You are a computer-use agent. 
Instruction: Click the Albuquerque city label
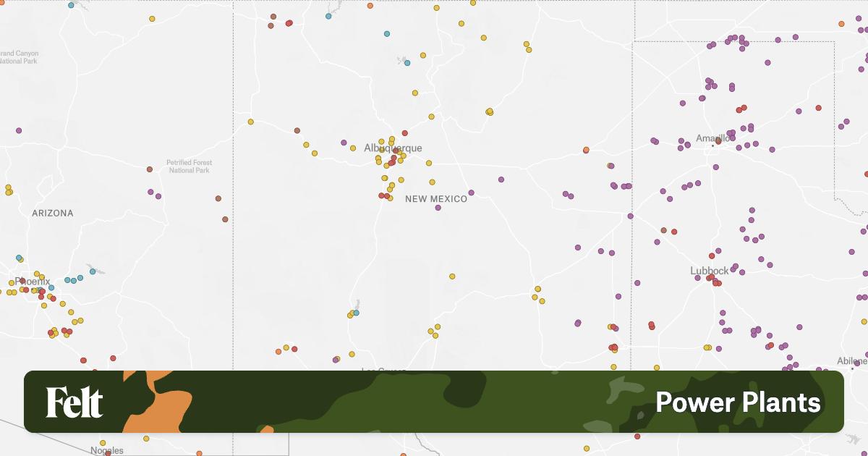[393, 148]
